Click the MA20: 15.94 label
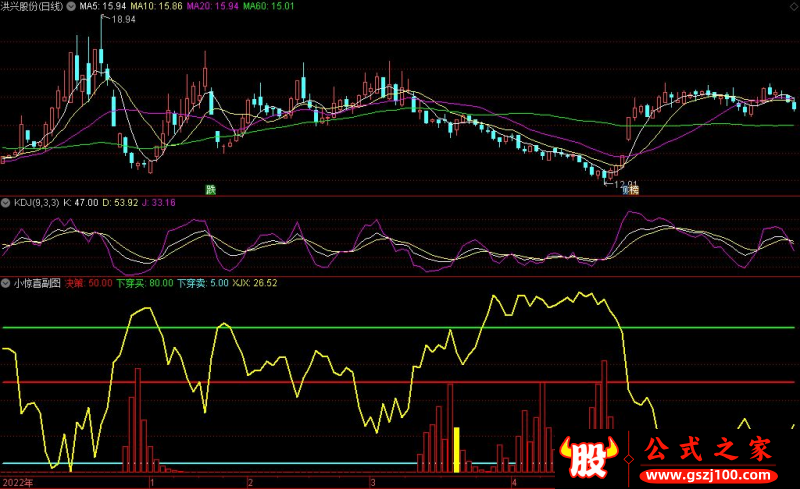Image resolution: width=800 pixels, height=489 pixels. [212, 6]
